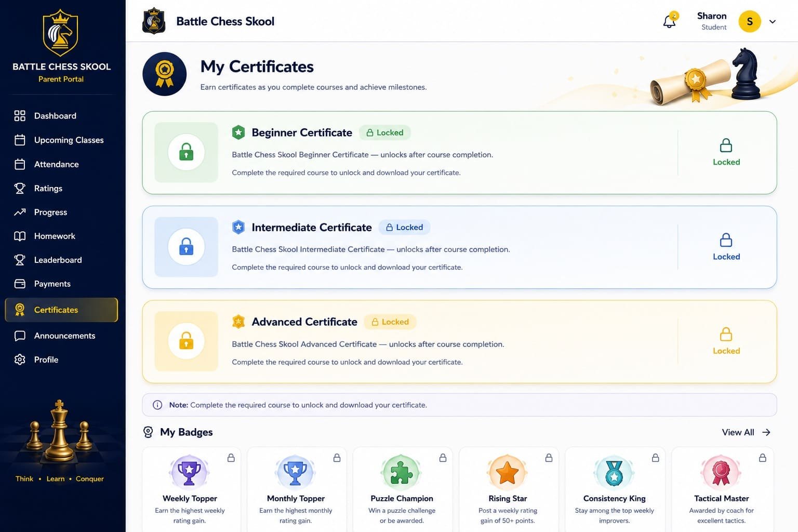Screen dimensions: 798x532
Task: Click the Progress trend icon
Action: pos(20,212)
